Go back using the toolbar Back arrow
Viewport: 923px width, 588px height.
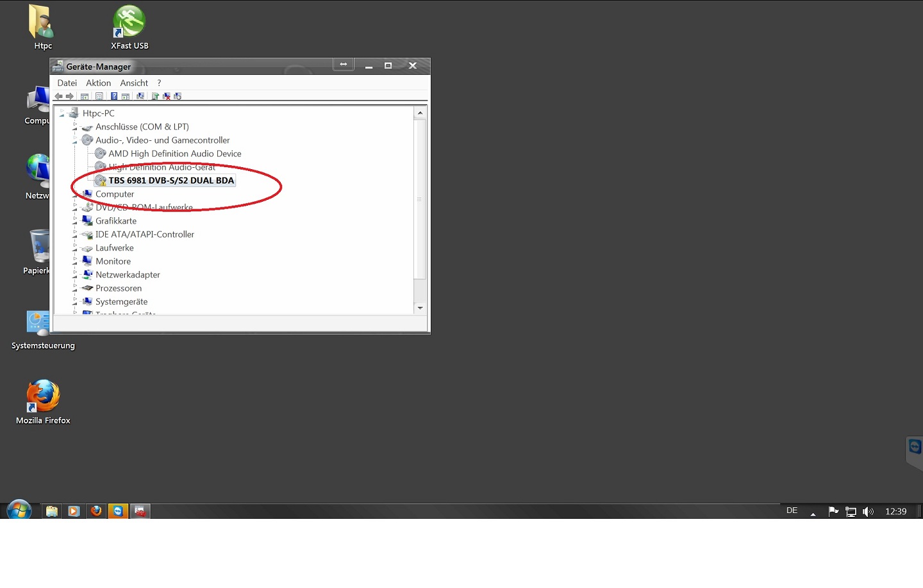[58, 96]
